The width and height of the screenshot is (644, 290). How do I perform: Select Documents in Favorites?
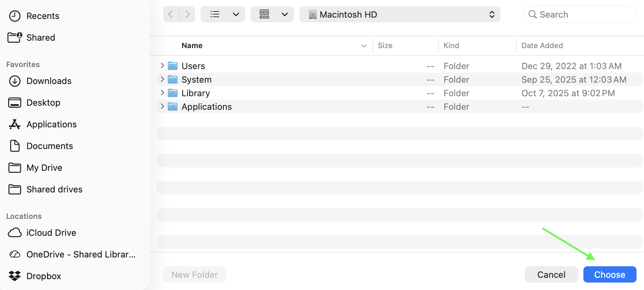click(49, 146)
